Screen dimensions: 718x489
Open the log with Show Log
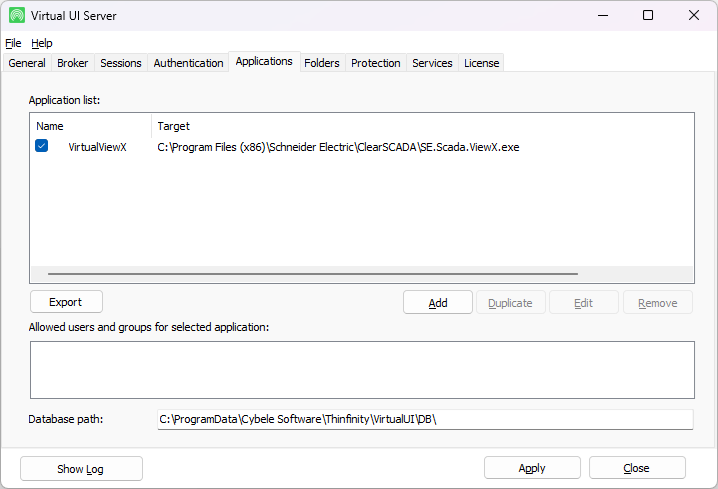[81, 468]
